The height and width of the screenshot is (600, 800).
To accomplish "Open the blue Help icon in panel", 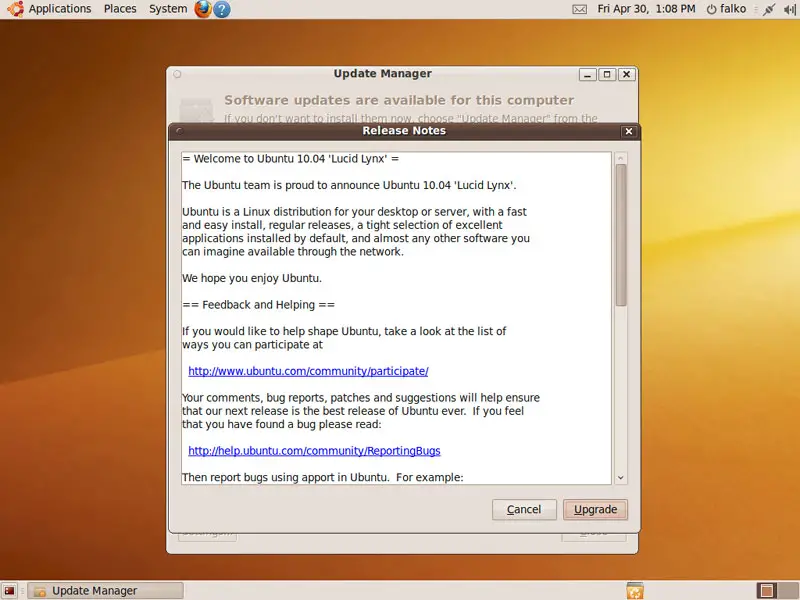I will tap(221, 9).
